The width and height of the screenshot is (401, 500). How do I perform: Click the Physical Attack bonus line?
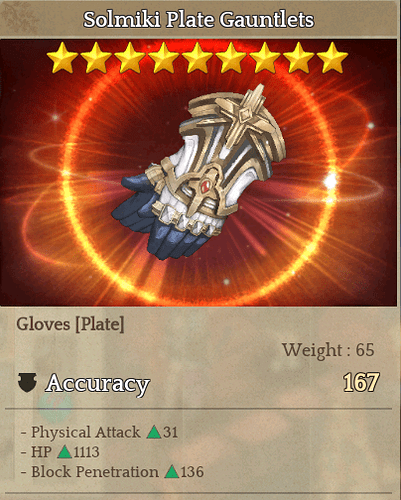(99, 432)
